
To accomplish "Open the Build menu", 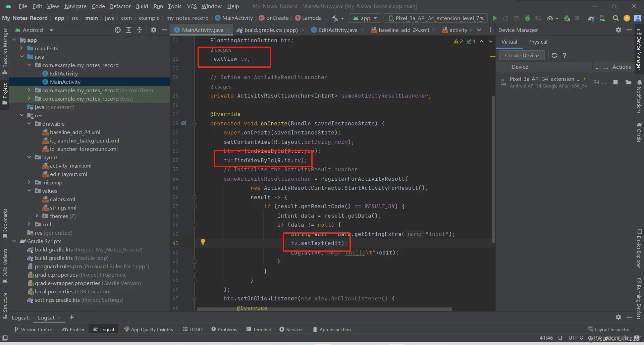I will (142, 6).
